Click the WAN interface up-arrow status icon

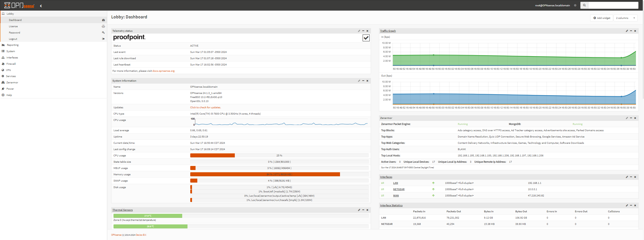pyautogui.click(x=433, y=196)
